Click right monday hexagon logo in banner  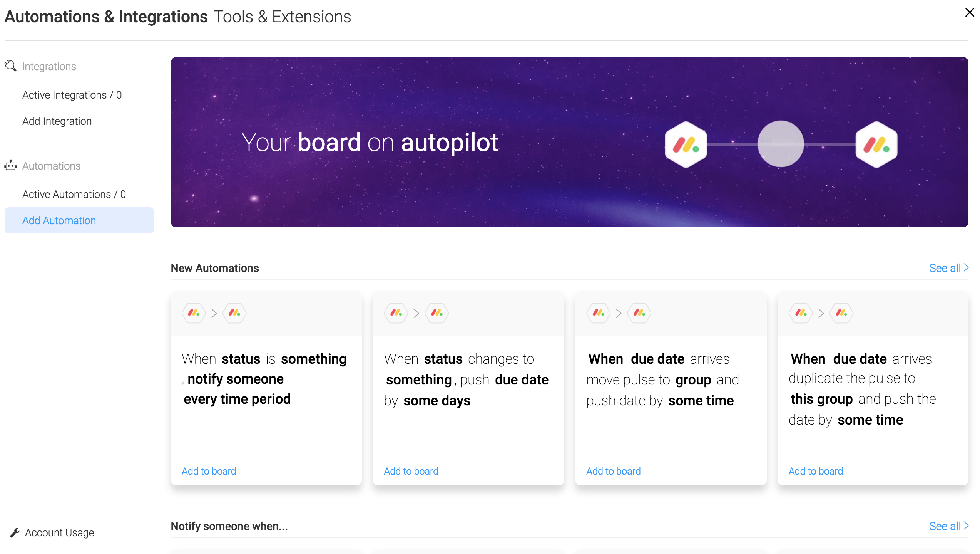coord(876,144)
